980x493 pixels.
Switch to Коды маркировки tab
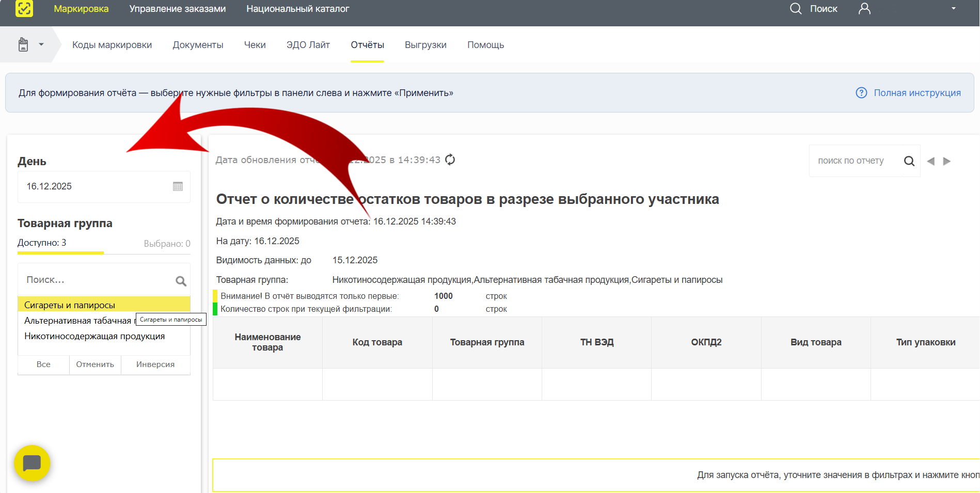click(112, 45)
